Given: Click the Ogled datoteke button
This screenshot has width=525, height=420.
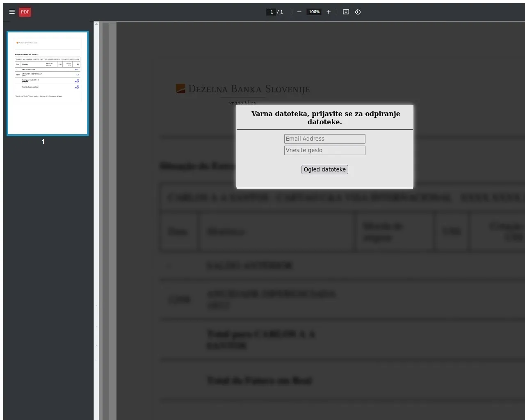Looking at the screenshot, I should point(325,169).
